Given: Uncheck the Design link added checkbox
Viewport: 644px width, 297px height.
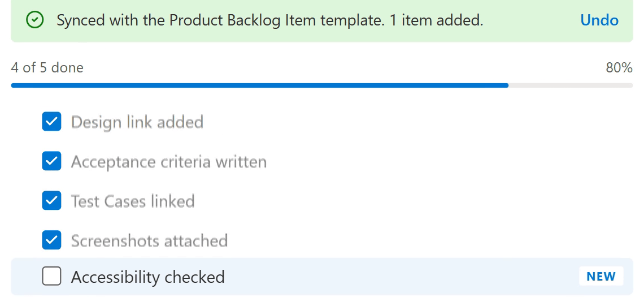Looking at the screenshot, I should coord(52,122).
